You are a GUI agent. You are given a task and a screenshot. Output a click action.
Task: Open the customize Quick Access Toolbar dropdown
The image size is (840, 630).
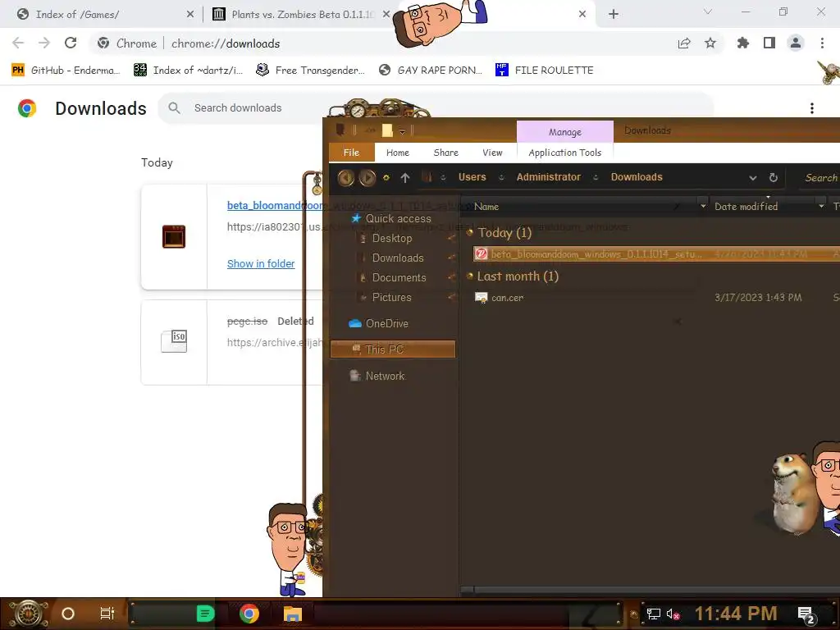(402, 130)
